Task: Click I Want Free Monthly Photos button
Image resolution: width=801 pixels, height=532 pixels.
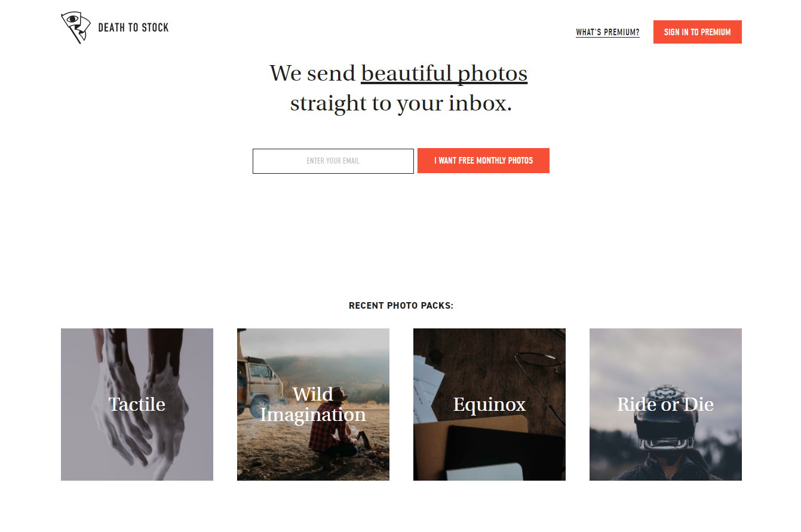Action: click(x=483, y=161)
